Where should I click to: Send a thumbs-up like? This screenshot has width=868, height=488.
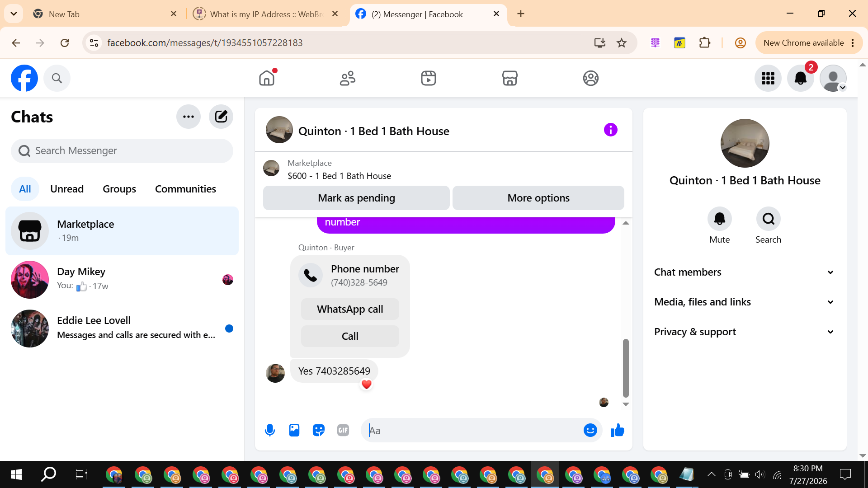click(x=617, y=430)
